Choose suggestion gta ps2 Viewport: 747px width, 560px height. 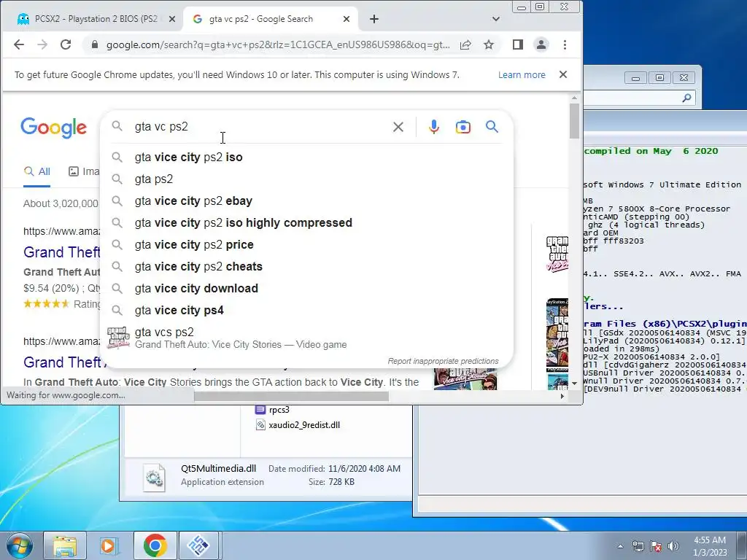[x=306, y=179]
